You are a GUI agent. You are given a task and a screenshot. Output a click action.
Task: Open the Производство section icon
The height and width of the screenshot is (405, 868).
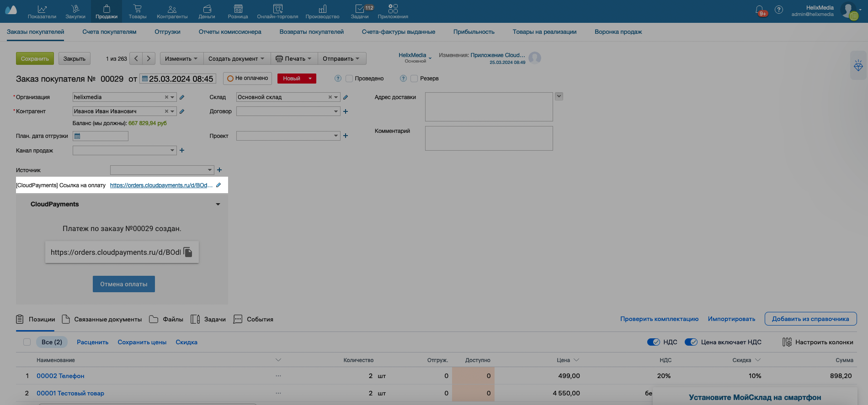(323, 9)
